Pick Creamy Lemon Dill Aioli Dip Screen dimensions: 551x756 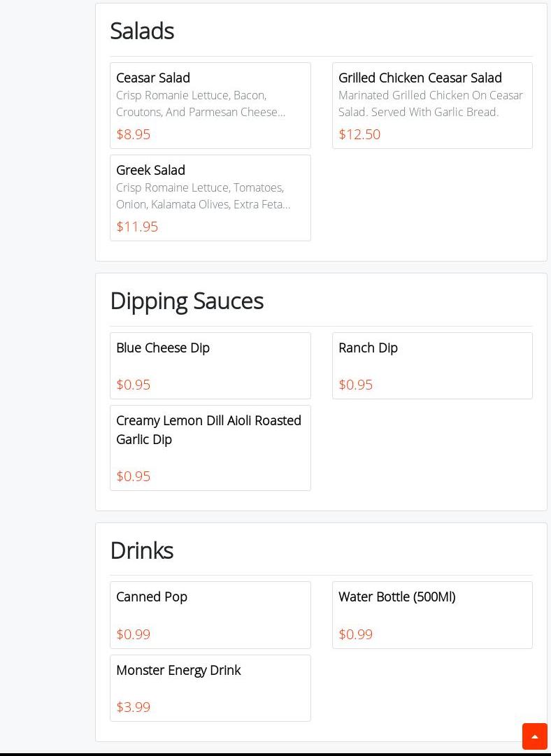point(208,429)
